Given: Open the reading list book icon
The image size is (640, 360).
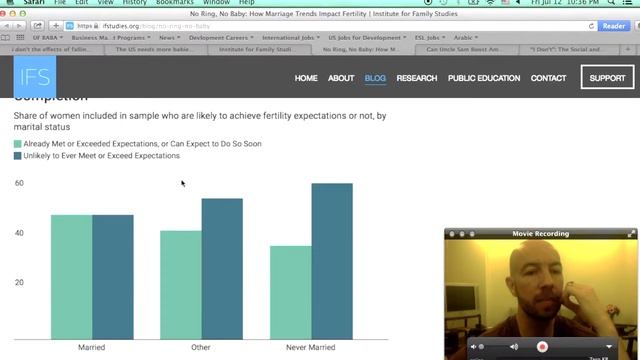Looking at the screenshot, I should coord(6,38).
